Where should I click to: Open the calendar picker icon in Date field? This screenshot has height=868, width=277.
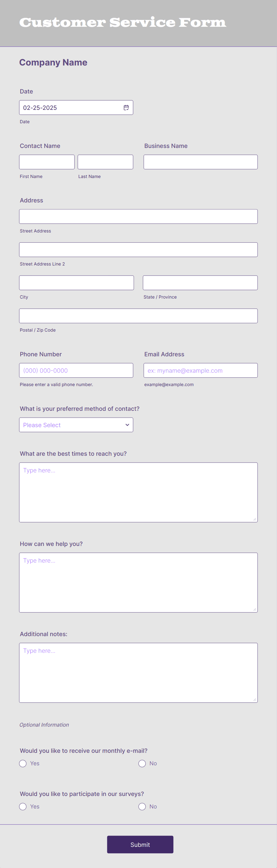click(x=126, y=107)
